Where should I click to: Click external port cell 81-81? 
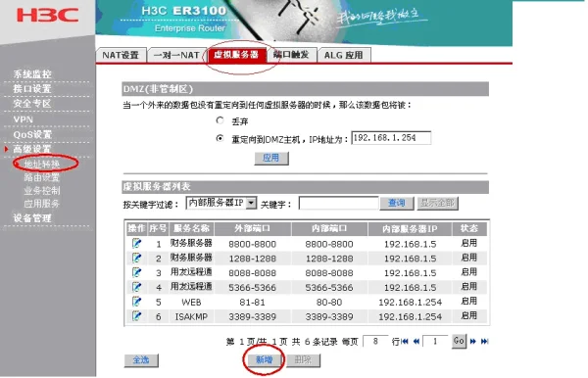253,303
